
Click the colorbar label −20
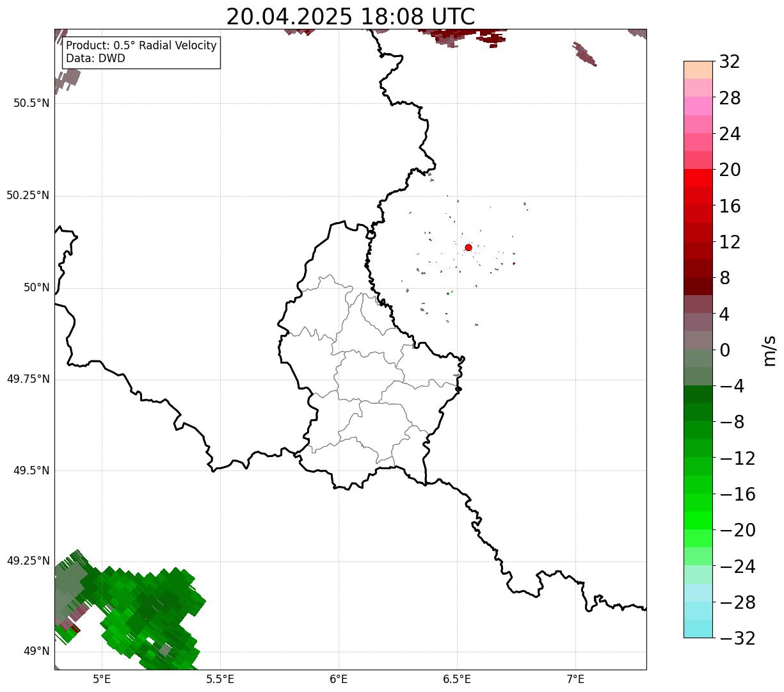click(x=737, y=531)
